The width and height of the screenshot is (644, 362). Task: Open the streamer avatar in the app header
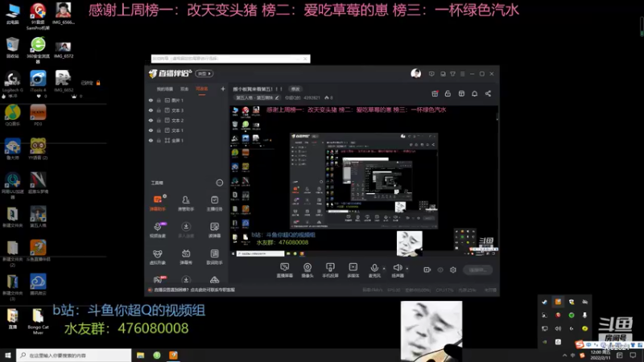[x=415, y=74]
